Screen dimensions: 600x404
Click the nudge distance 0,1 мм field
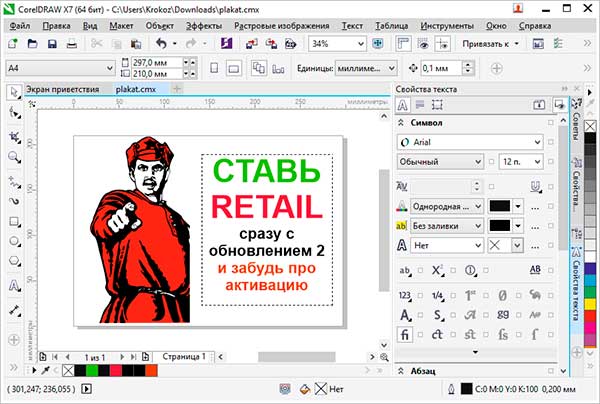point(442,68)
